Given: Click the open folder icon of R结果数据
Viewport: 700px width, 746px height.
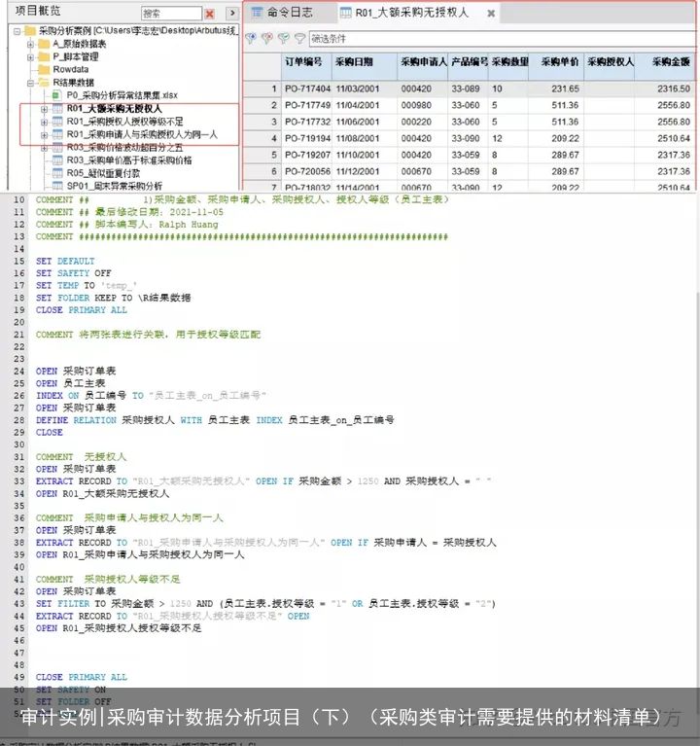Looking at the screenshot, I should coord(44,83).
